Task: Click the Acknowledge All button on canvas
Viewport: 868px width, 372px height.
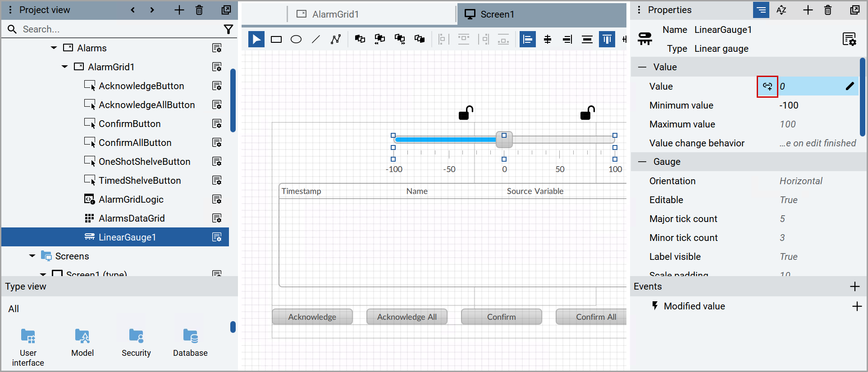Action: click(407, 317)
